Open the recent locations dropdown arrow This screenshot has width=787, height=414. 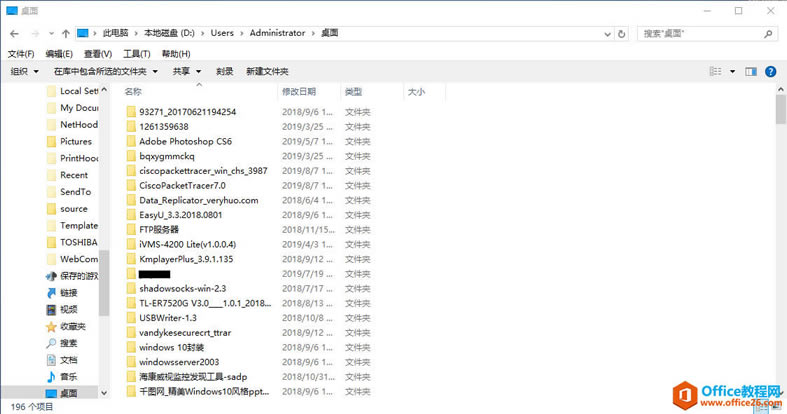51,34
